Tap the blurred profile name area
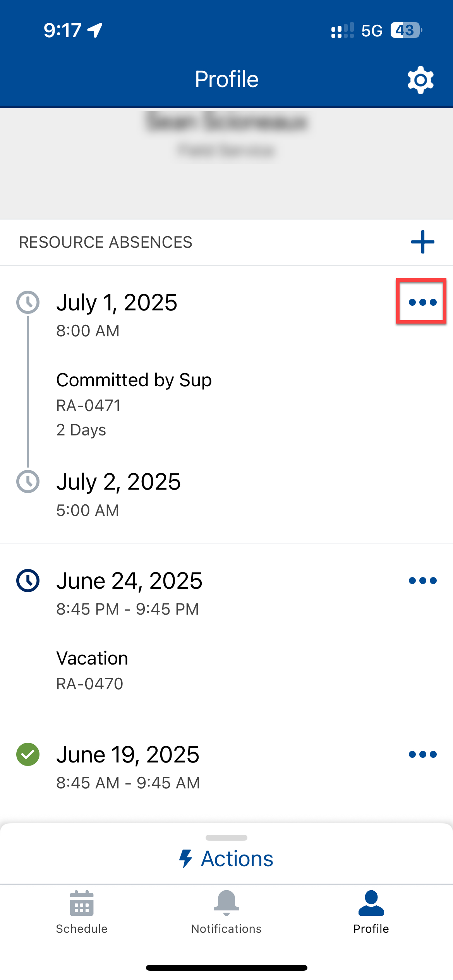Screen dimensions: 453x980 tap(226, 122)
